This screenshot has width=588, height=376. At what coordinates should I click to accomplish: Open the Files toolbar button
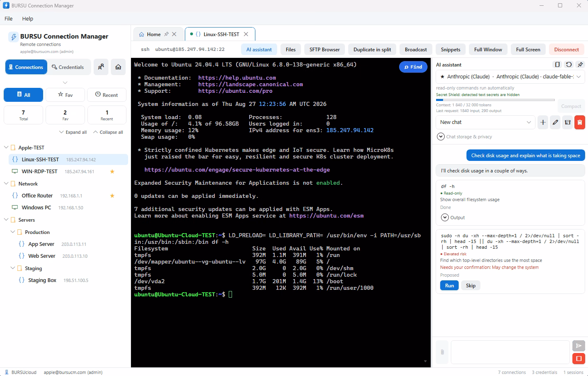coord(291,50)
